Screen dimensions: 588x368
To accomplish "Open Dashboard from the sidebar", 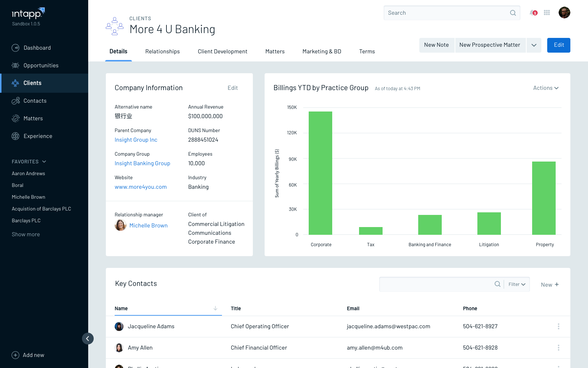I will click(x=37, y=48).
